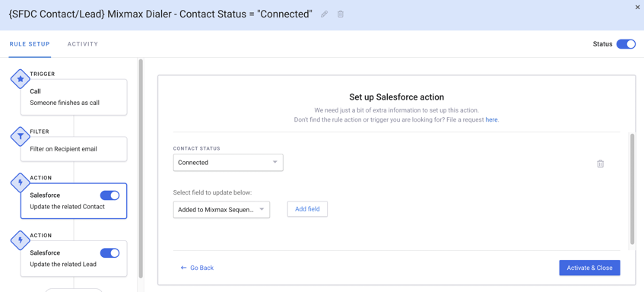Click the Add field button
Screen dimensions: 644x292
307,209
